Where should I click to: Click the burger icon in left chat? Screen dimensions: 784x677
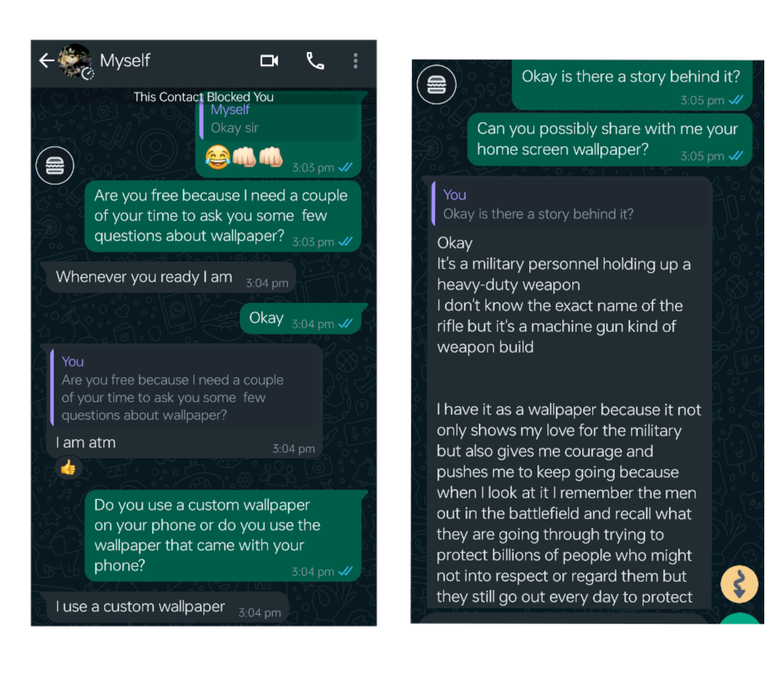coord(55,165)
